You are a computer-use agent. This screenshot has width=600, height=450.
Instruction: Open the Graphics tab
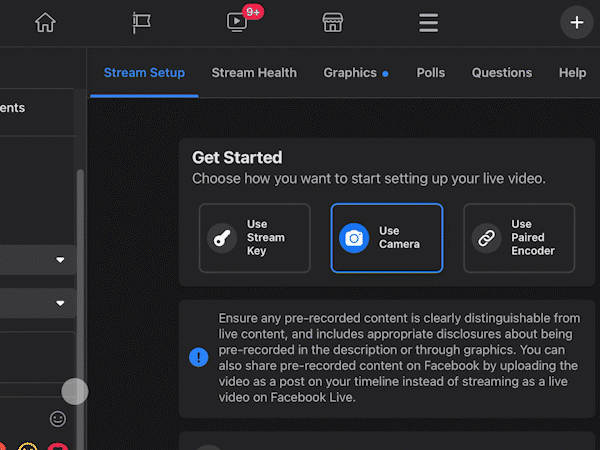coord(350,73)
